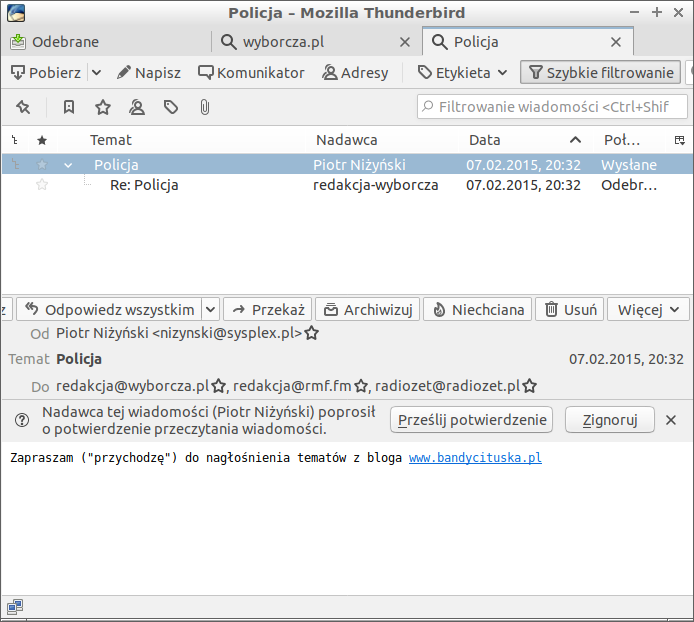
Task: Open column picker icon in header
Action: point(680,140)
